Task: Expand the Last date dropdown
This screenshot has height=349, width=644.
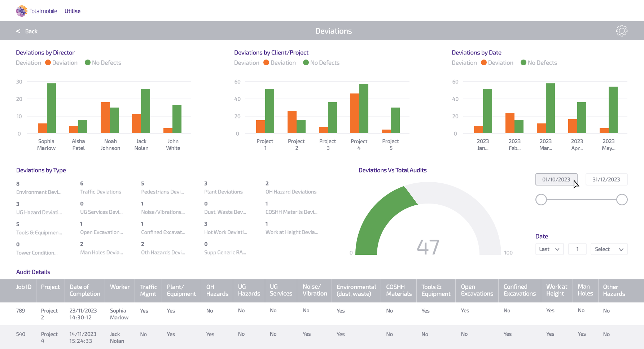Action: pos(549,249)
